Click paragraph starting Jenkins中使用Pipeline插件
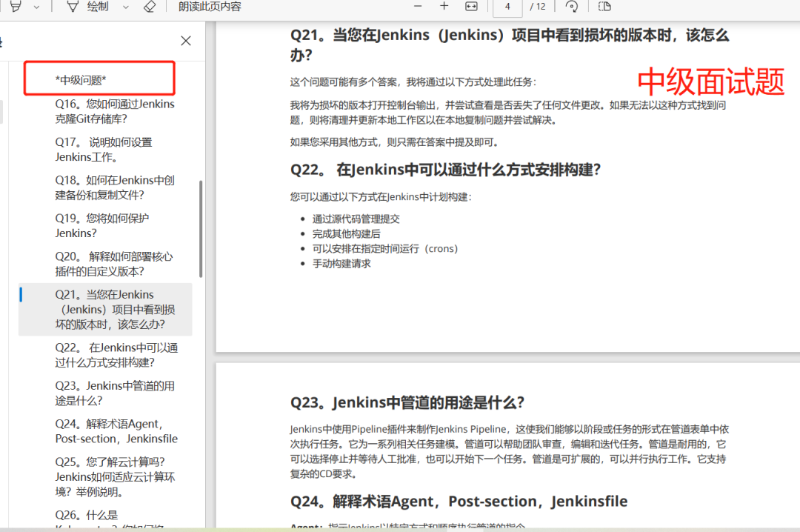Viewport: 800px width, 532px height. click(x=509, y=451)
